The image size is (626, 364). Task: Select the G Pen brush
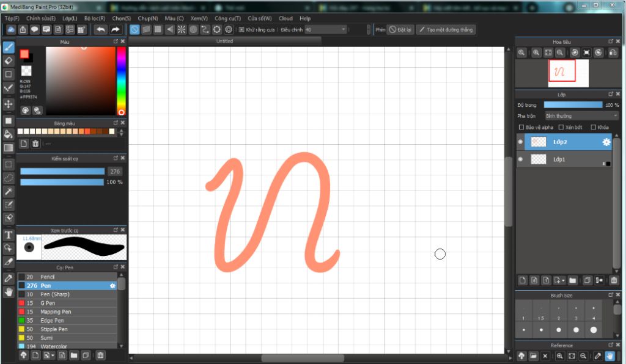67,303
